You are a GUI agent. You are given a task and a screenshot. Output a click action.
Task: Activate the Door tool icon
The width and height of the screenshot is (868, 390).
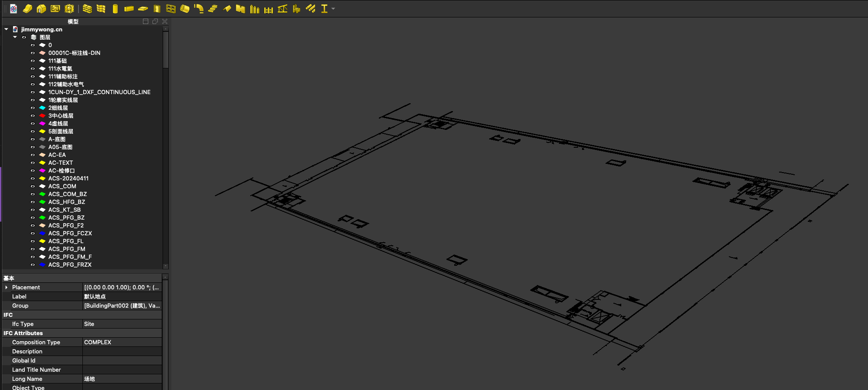157,9
